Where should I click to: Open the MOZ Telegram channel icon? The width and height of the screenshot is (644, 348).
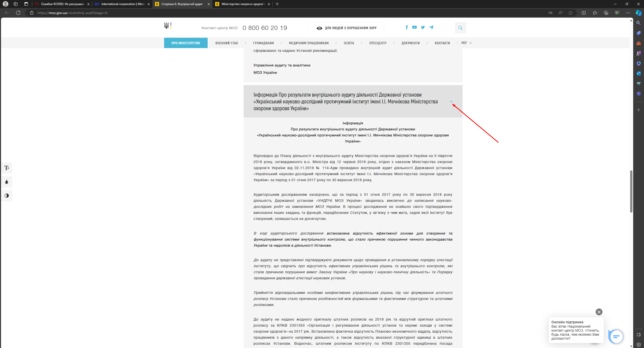(431, 27)
